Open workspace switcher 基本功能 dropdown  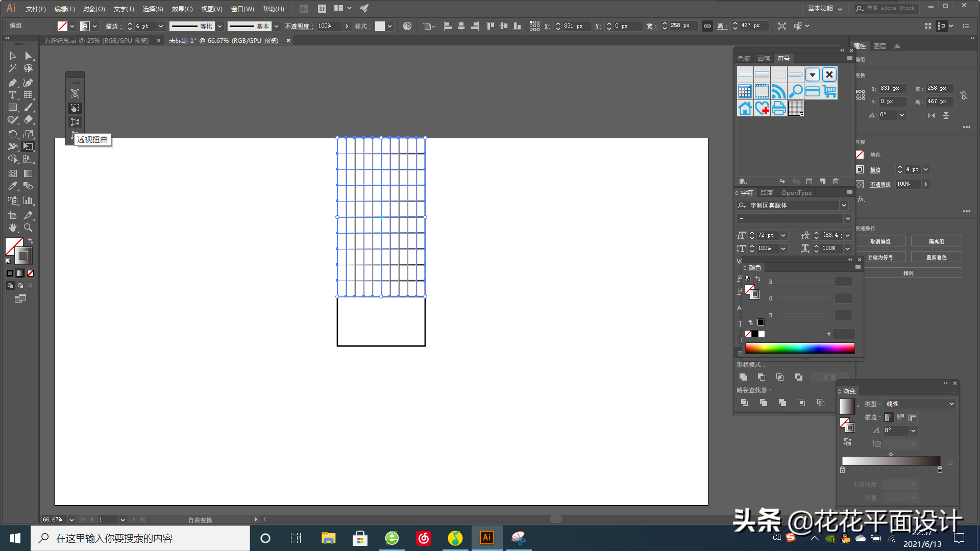tap(825, 8)
